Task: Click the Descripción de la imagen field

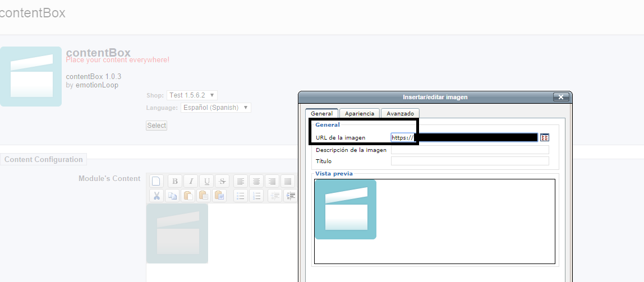Action: [x=470, y=150]
